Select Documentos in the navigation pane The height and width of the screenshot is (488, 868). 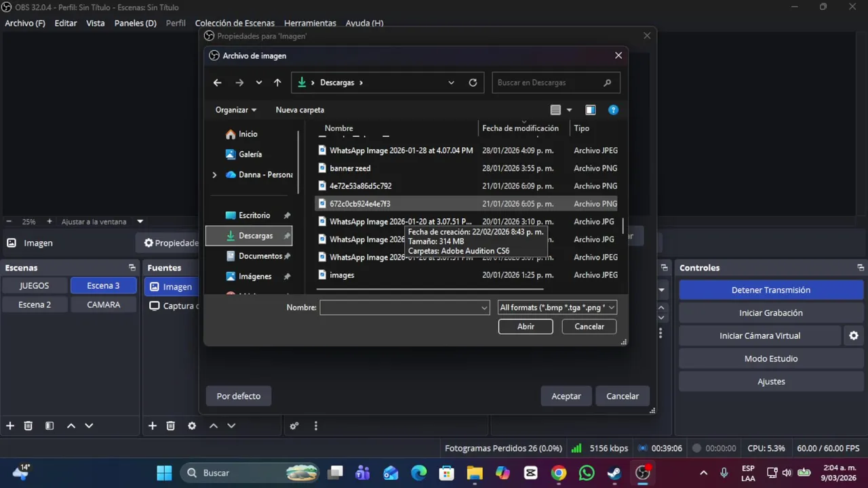(x=260, y=256)
